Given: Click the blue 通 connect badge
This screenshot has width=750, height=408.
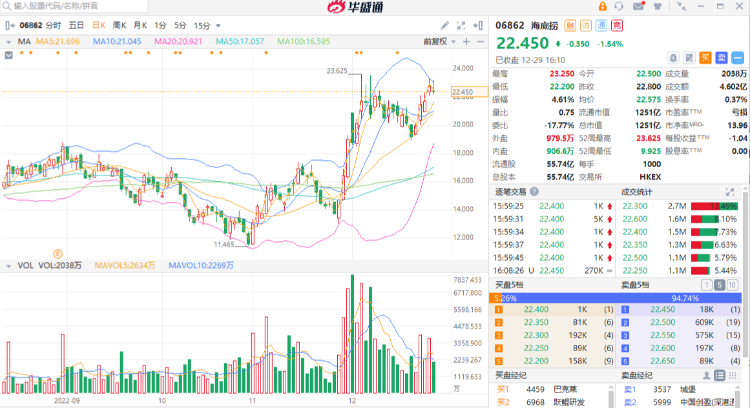Looking at the screenshot, I should tap(601, 25).
